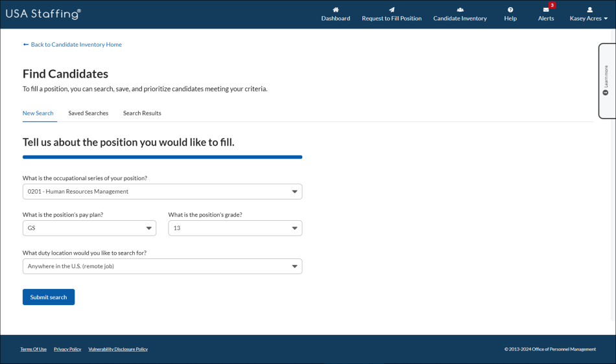Open the position's grade 13 dropdown
616x364 pixels.
point(235,228)
